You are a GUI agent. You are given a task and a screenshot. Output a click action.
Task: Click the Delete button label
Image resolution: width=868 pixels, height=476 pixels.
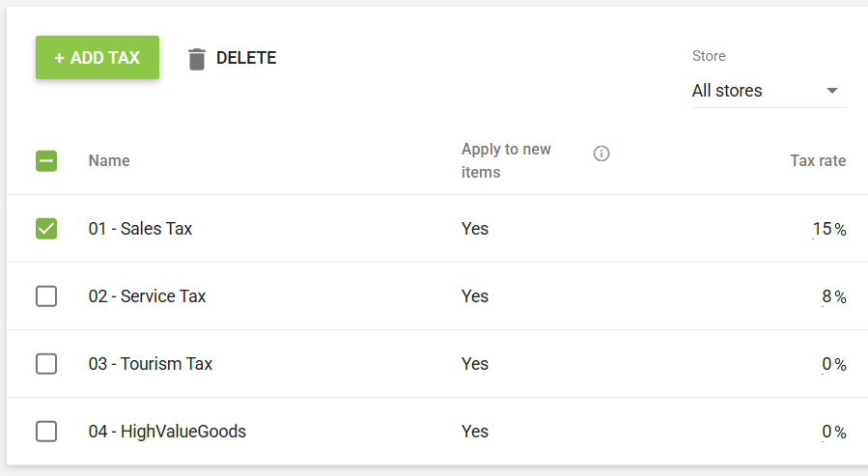(246, 58)
